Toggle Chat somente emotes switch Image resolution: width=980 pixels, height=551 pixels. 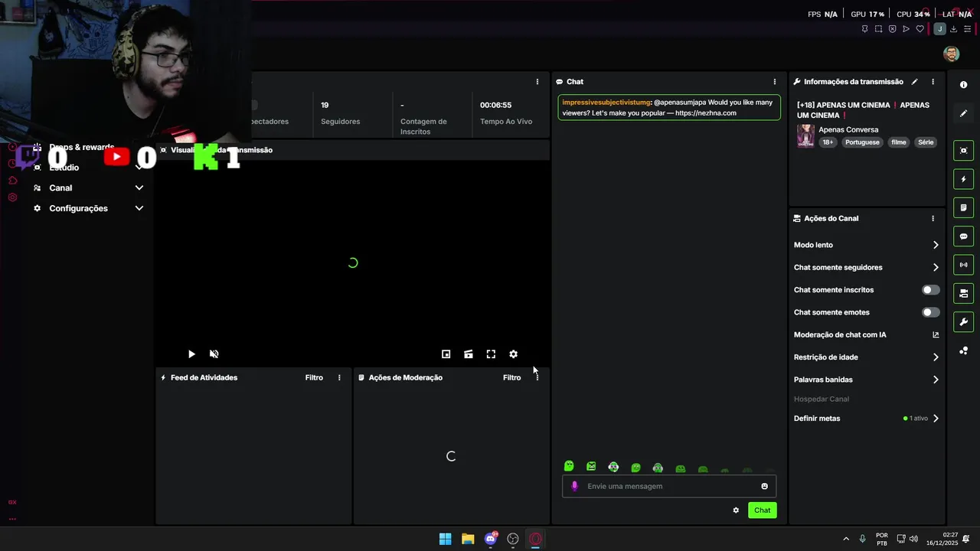[x=931, y=312]
